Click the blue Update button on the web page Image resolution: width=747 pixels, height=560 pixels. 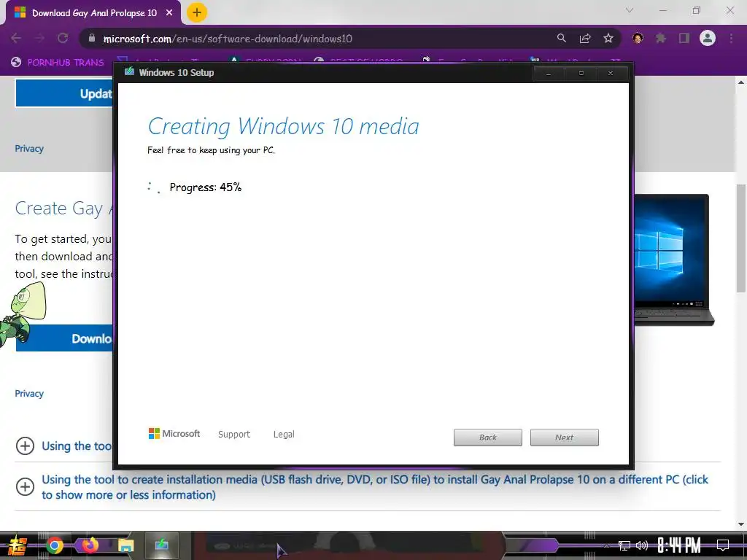coord(64,93)
